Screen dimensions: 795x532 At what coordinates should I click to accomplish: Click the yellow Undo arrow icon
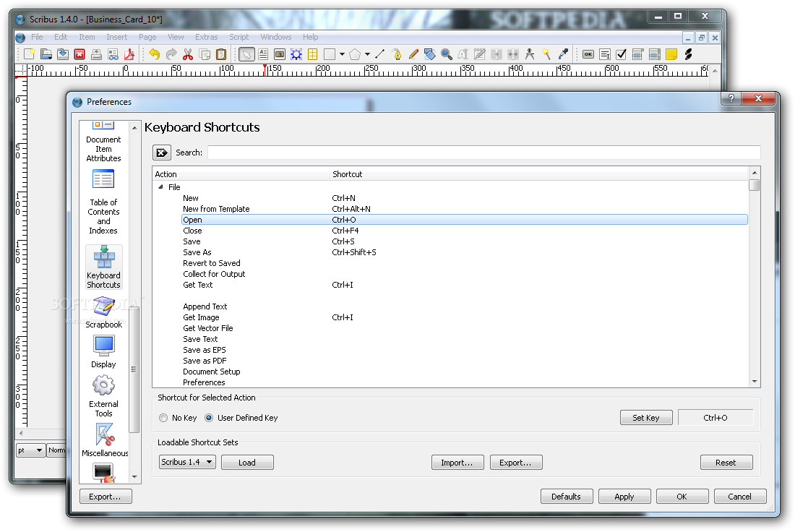point(155,54)
